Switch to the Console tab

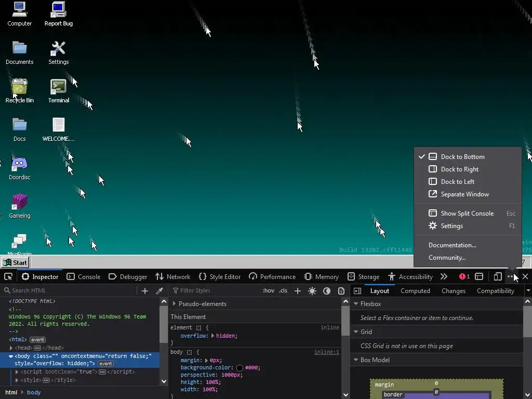(84, 276)
